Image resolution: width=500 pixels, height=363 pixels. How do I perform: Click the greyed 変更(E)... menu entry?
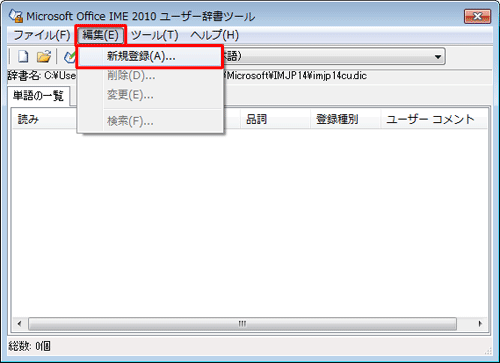[149, 95]
